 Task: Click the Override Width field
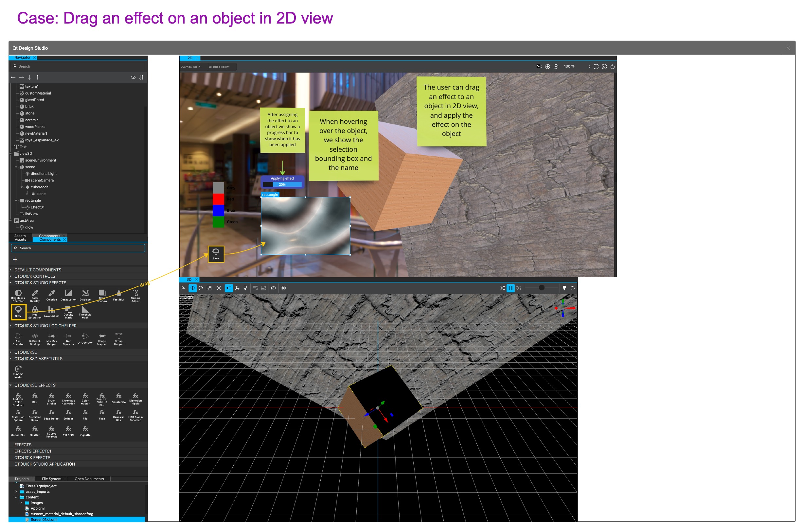(193, 66)
